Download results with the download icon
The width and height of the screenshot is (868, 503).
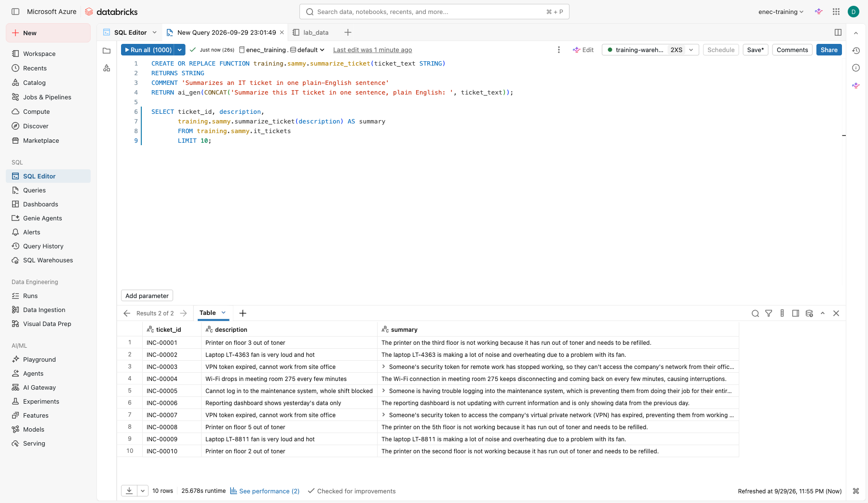pyautogui.click(x=129, y=491)
